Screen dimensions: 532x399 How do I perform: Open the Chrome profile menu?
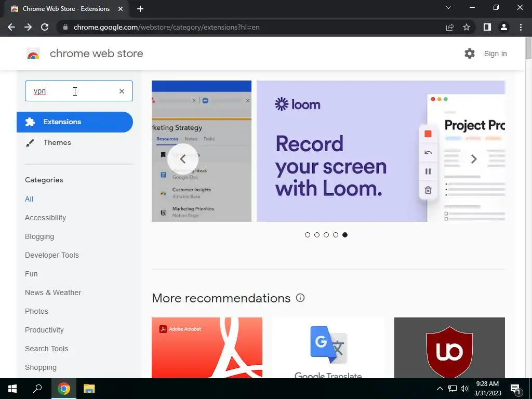[504, 27]
